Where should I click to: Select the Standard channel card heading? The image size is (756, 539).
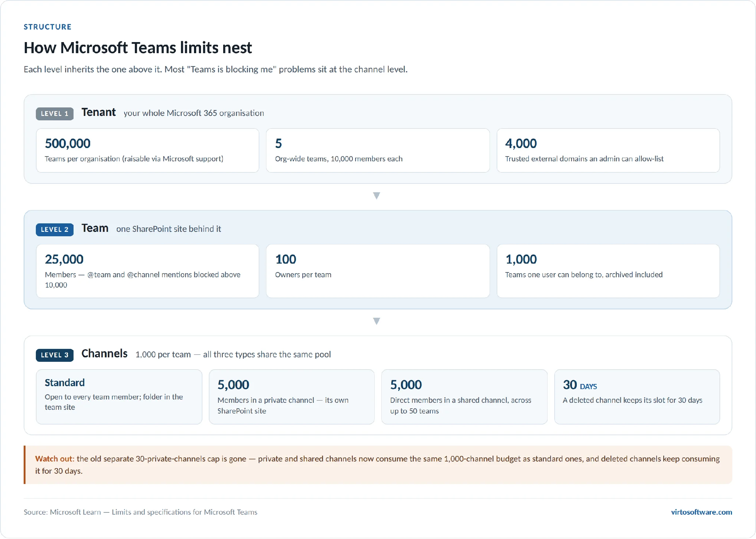pyautogui.click(x=65, y=383)
